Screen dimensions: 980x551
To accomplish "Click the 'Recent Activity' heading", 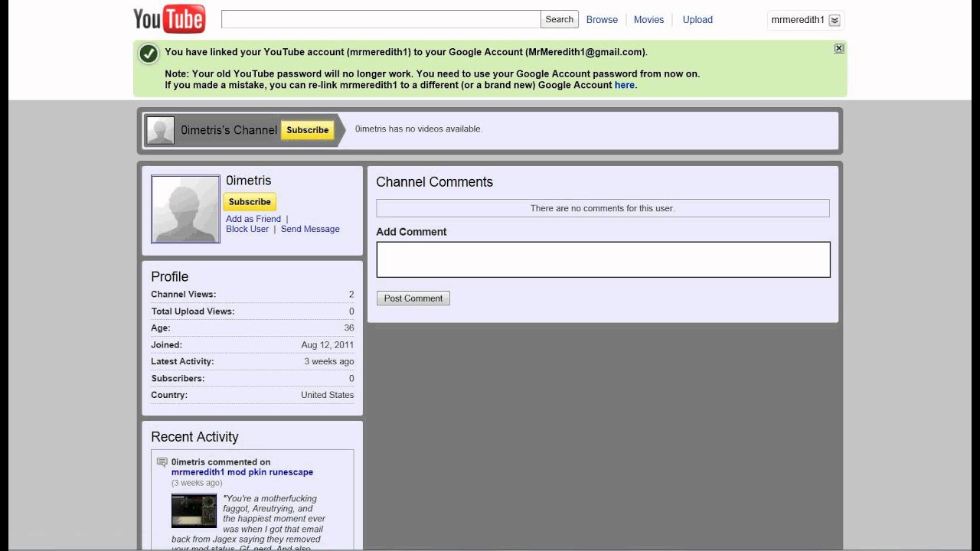I will 194,437.
